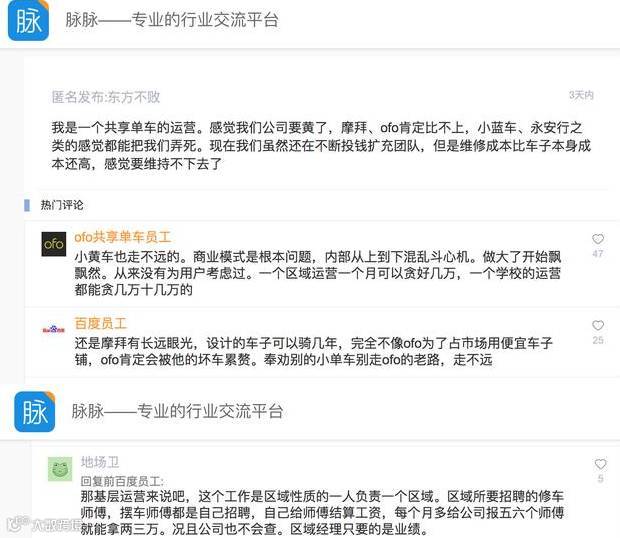Open the green frog avatar of 地场卫
620x538 pixels.
60,469
